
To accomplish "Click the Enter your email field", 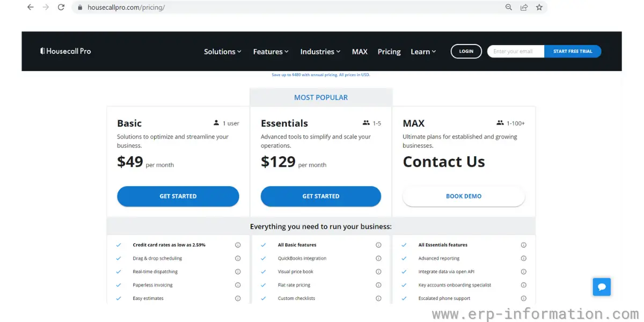I will [x=516, y=52].
